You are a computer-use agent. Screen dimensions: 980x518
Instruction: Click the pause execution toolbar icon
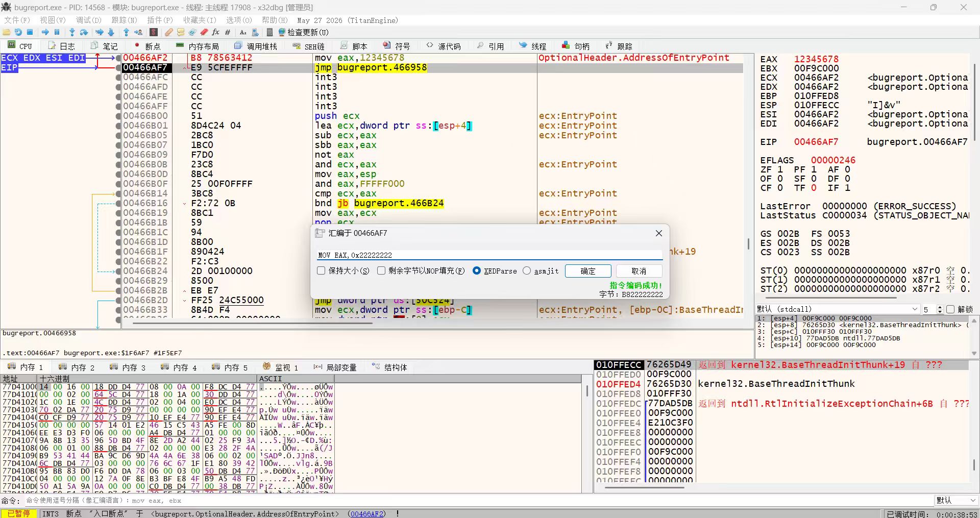[57, 32]
